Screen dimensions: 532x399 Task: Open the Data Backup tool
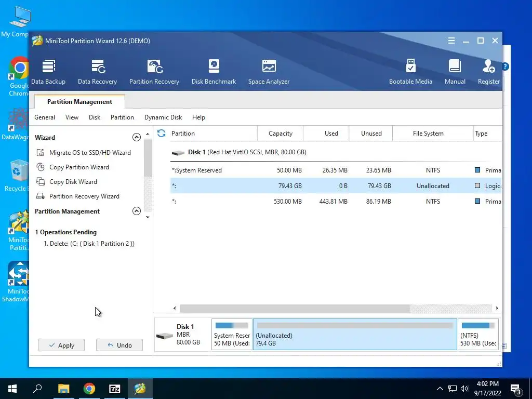[48, 72]
